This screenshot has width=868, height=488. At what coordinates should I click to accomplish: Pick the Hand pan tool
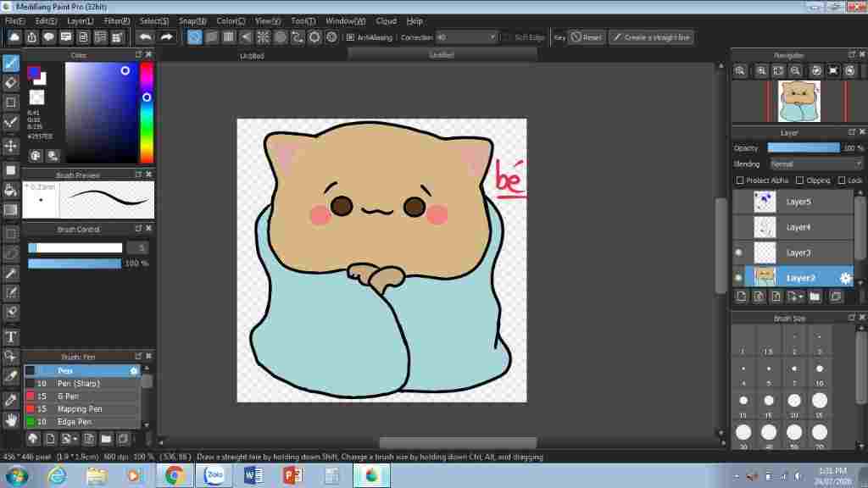pos(11,419)
